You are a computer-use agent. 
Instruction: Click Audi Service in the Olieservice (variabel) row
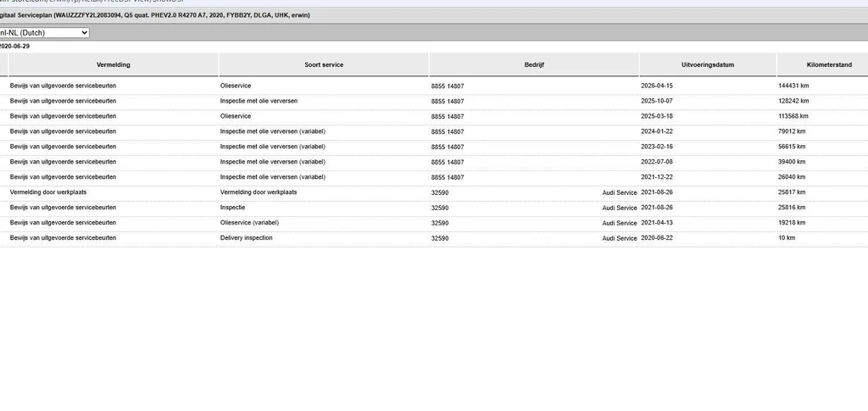620,224
